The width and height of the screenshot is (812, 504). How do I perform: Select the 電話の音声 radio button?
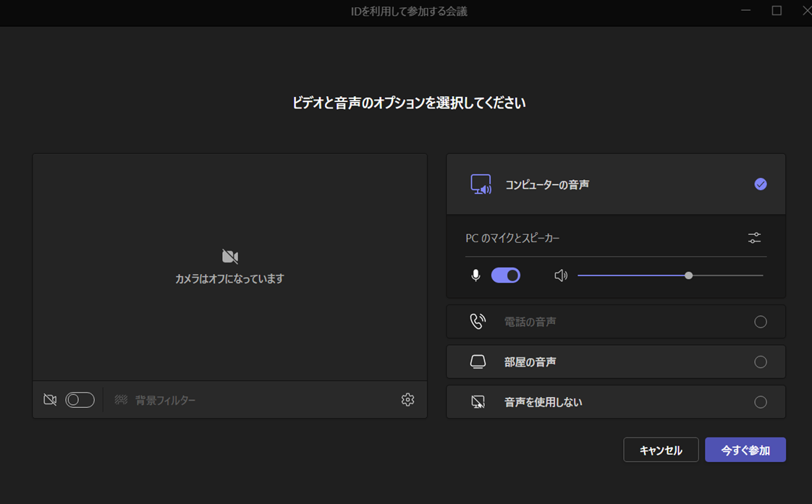click(x=760, y=322)
